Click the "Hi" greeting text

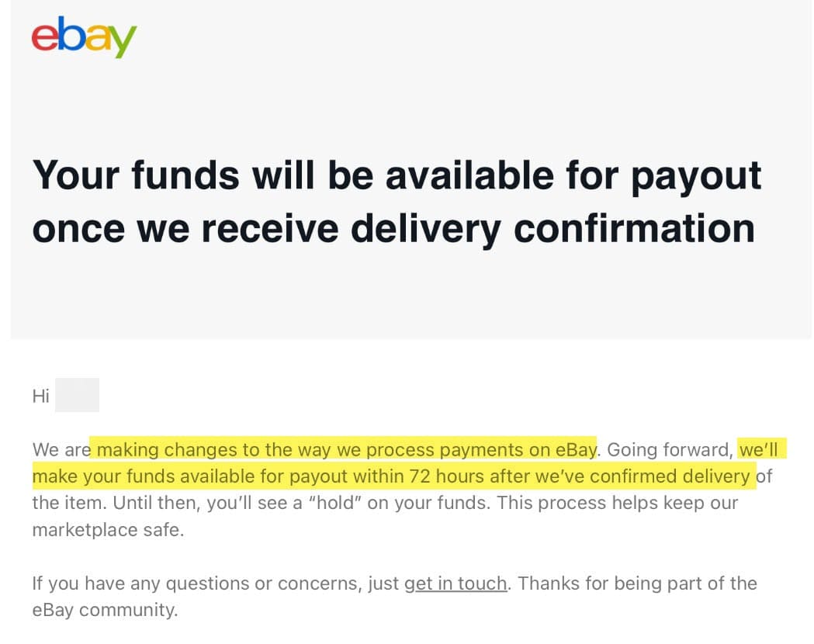[41, 396]
